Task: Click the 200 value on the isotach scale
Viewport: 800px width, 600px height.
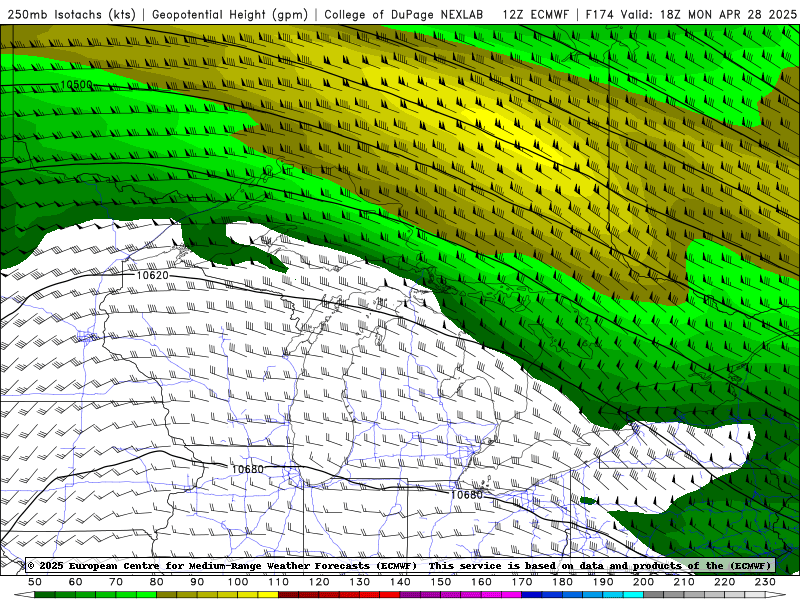Action: click(x=644, y=582)
